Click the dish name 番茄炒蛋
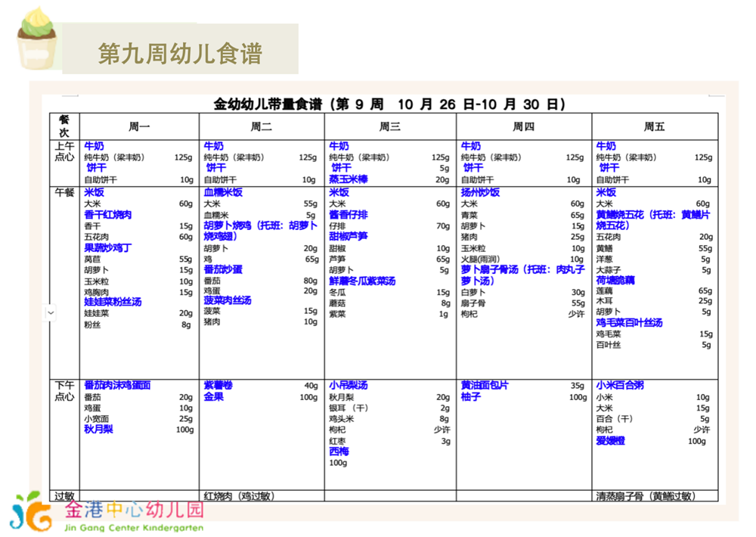Screen dimensions: 756x537 [223, 269]
